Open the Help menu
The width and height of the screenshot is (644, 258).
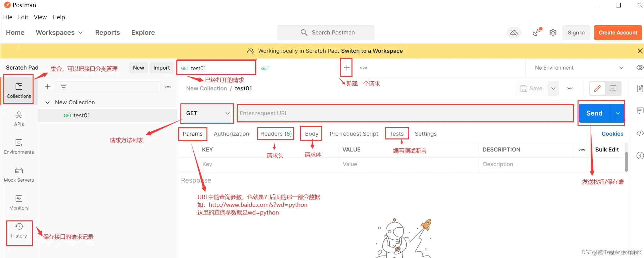[59, 17]
